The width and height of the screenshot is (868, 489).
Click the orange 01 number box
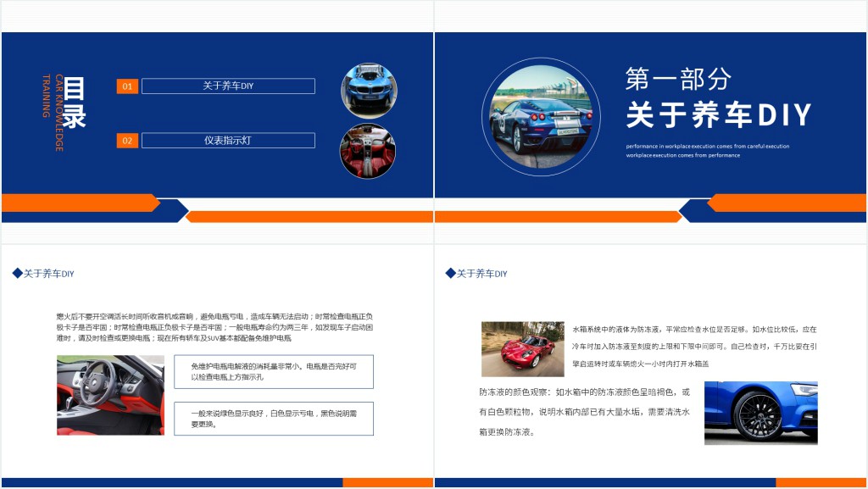(x=127, y=86)
